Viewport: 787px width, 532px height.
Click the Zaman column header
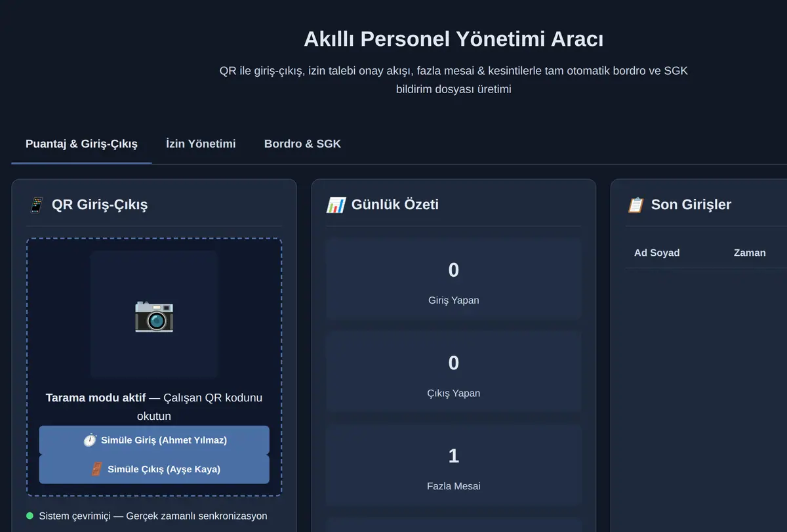[750, 253]
